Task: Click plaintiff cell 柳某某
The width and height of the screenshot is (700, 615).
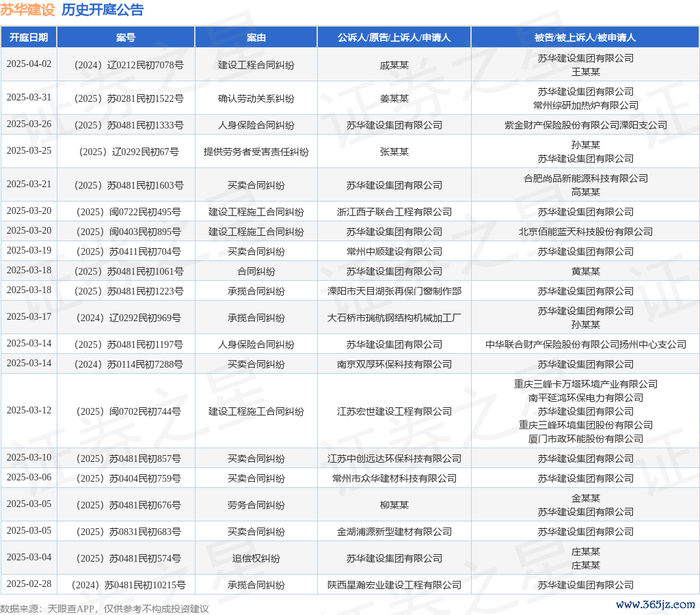Action: (394, 506)
